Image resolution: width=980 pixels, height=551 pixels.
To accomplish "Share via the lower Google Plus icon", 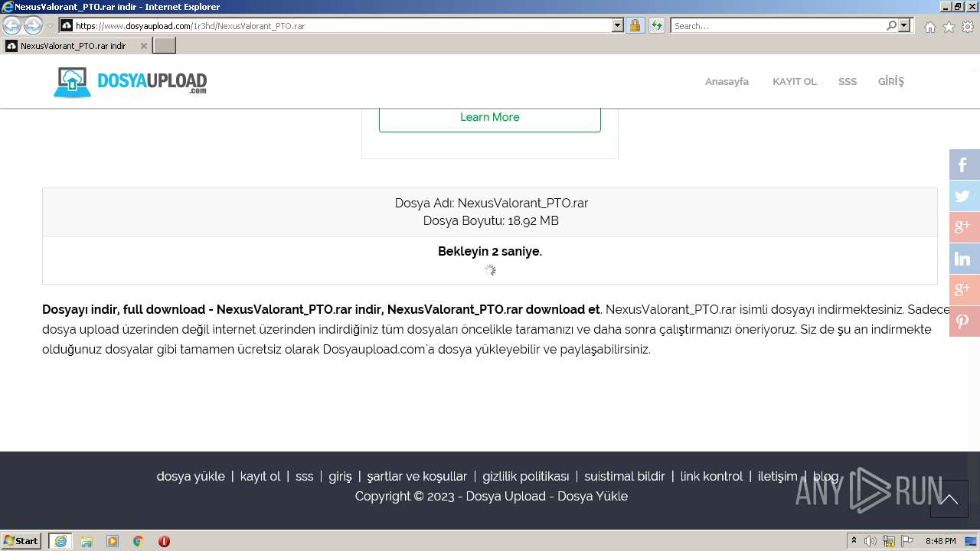I will point(965,290).
